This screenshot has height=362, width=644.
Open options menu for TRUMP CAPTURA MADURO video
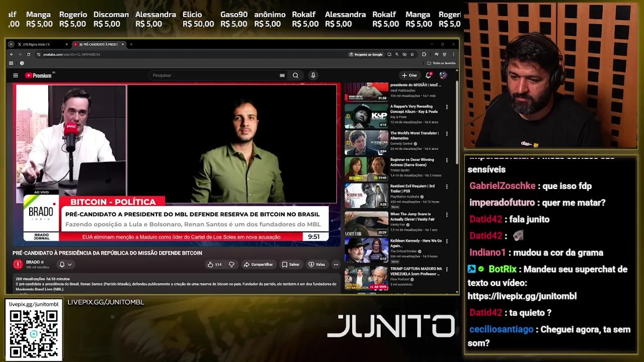447,269
